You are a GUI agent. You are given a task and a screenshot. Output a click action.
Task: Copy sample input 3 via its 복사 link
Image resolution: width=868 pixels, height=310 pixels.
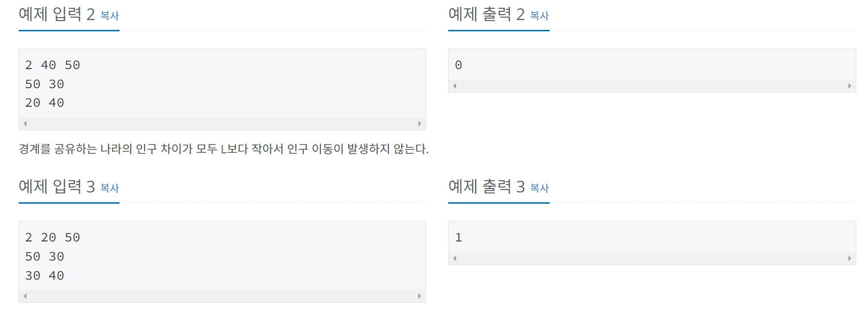coord(111,188)
